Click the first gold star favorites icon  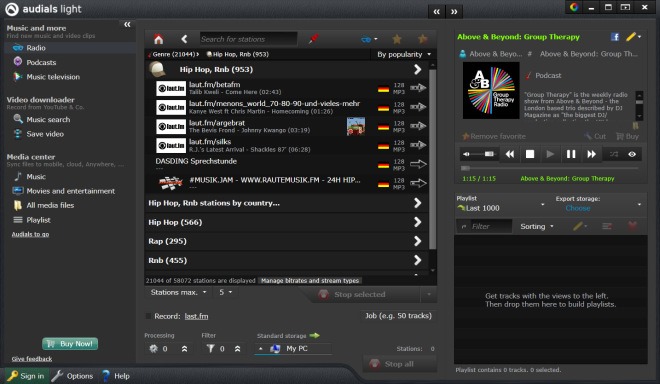tap(397, 39)
